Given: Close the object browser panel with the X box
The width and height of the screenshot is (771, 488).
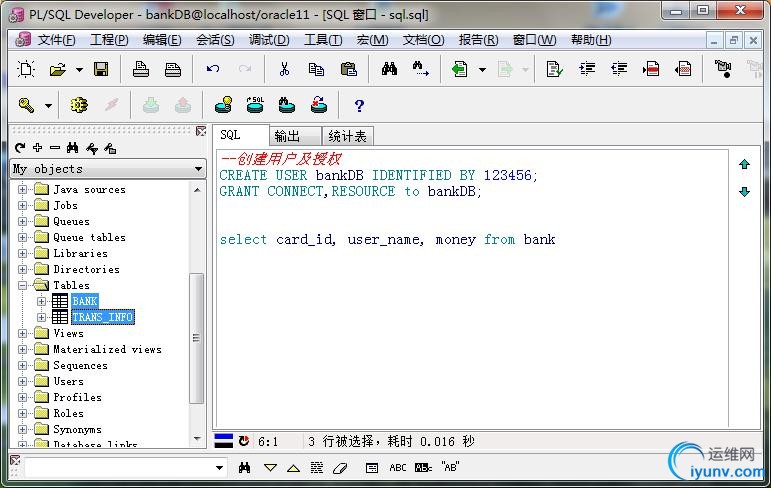Looking at the screenshot, I should point(201,131).
